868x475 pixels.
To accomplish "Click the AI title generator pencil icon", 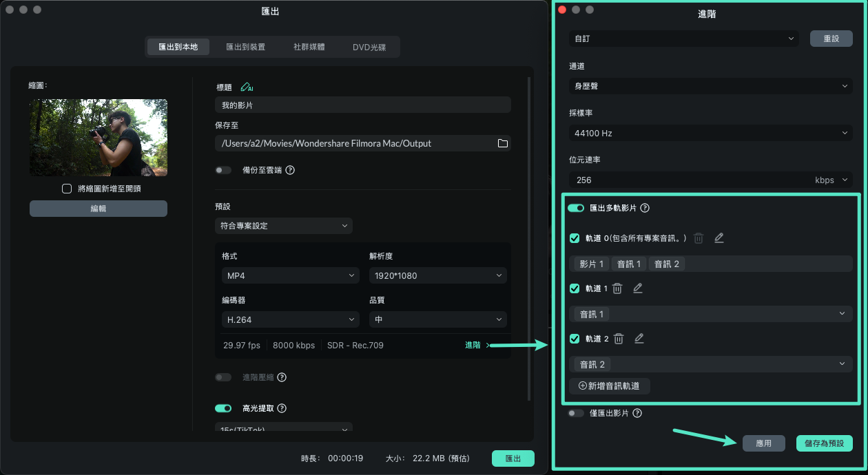I will (x=245, y=87).
